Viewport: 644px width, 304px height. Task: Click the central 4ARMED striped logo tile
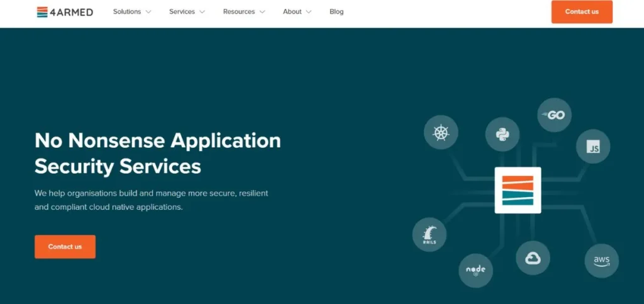point(518,190)
